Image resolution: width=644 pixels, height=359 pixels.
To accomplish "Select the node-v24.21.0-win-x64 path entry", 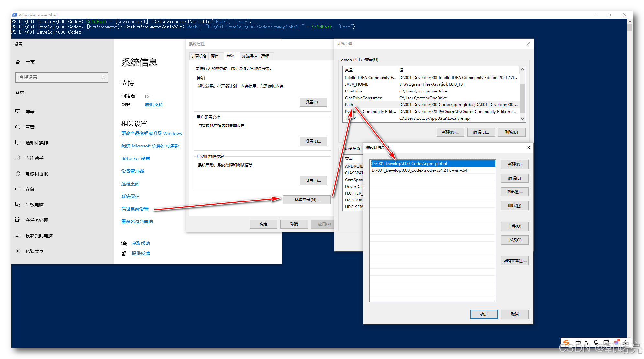I will tap(432, 170).
